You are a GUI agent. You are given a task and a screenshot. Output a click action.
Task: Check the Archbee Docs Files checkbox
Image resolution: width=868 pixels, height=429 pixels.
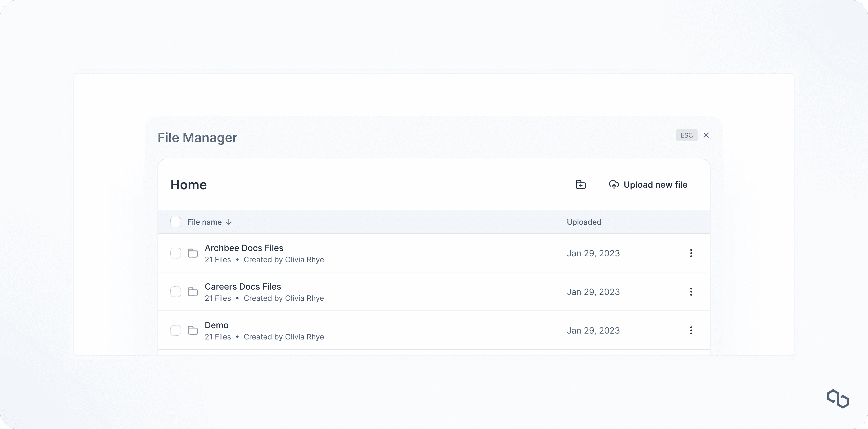point(175,253)
